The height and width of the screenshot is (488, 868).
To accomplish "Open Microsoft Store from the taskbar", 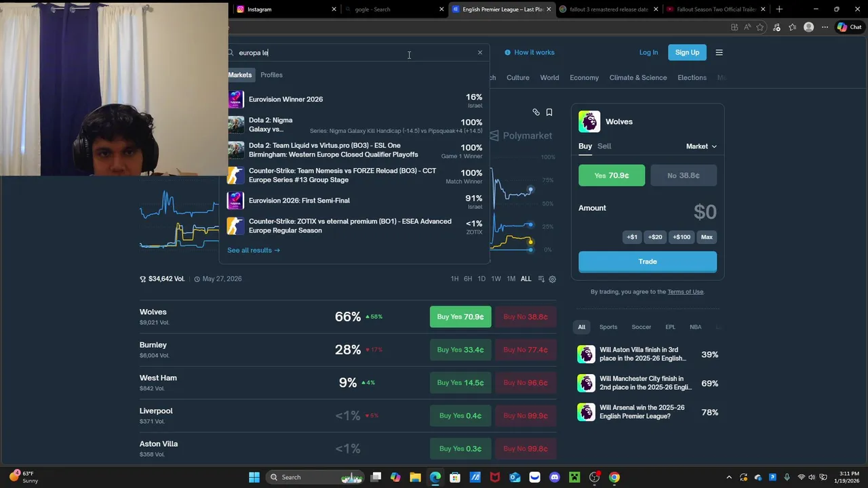I will click(x=455, y=477).
